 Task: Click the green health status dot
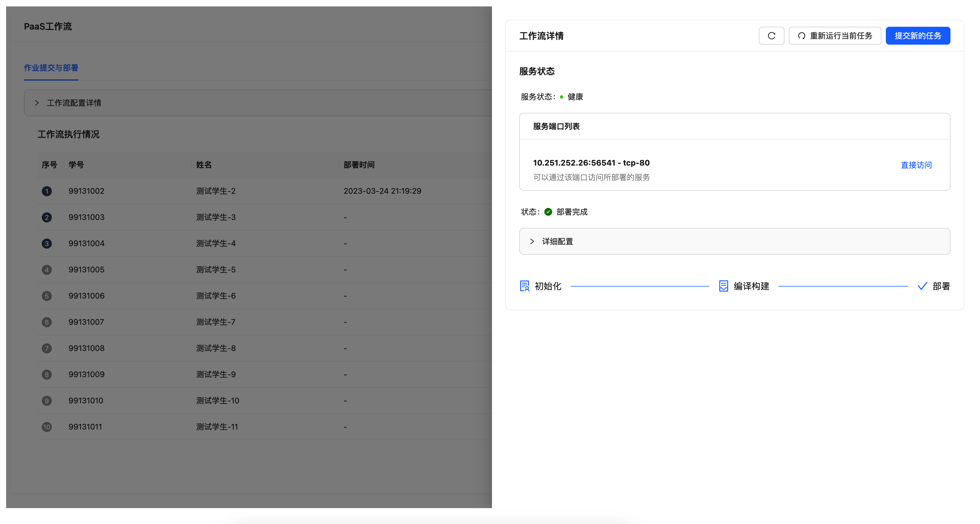(x=562, y=97)
